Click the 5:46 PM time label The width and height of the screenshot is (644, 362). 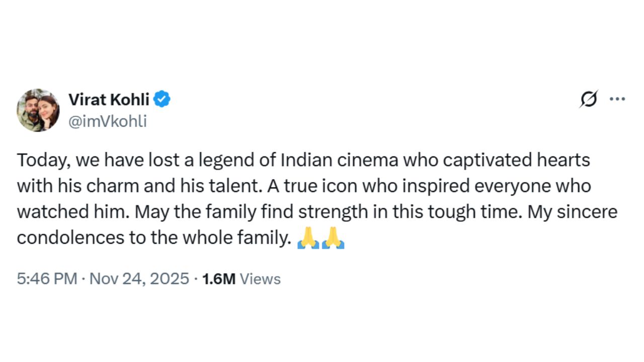tap(47, 279)
